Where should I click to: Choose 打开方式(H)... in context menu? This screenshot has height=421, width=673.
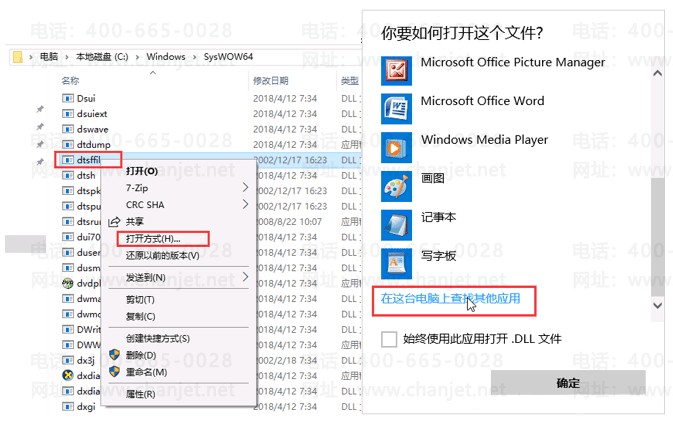pos(153,239)
